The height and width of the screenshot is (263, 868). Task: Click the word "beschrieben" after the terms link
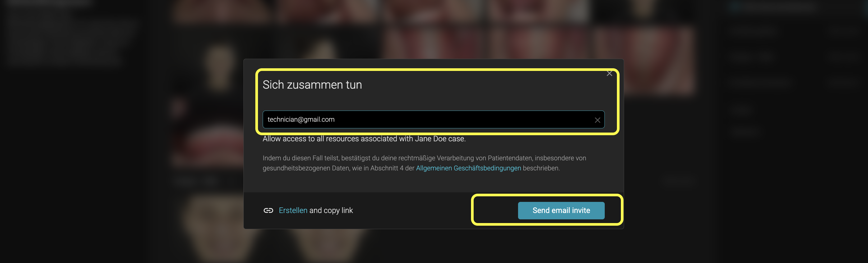coord(541,168)
